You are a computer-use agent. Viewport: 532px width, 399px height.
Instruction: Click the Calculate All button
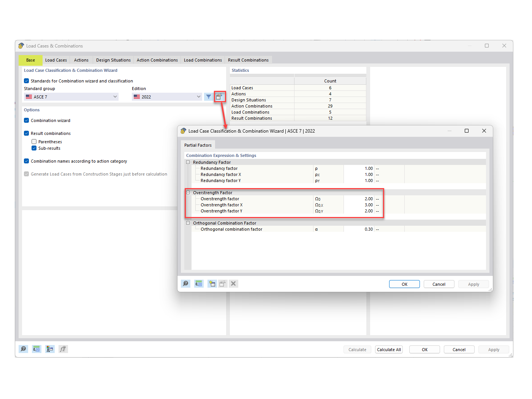[389, 349]
